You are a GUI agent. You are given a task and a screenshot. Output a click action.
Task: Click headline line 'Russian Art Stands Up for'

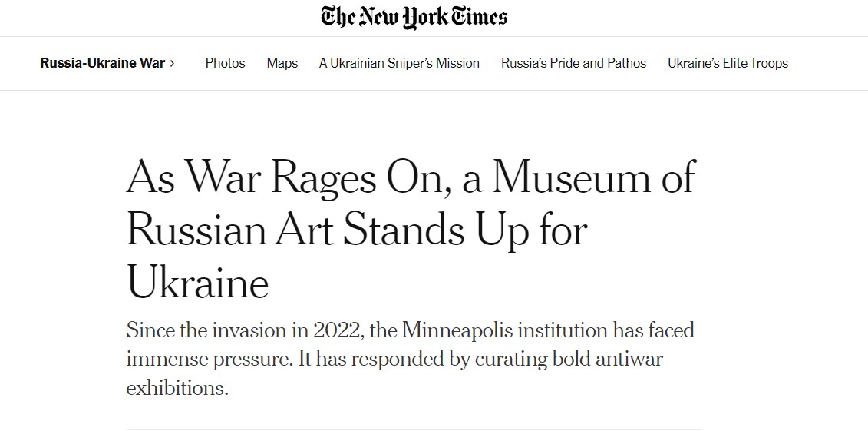point(357,230)
